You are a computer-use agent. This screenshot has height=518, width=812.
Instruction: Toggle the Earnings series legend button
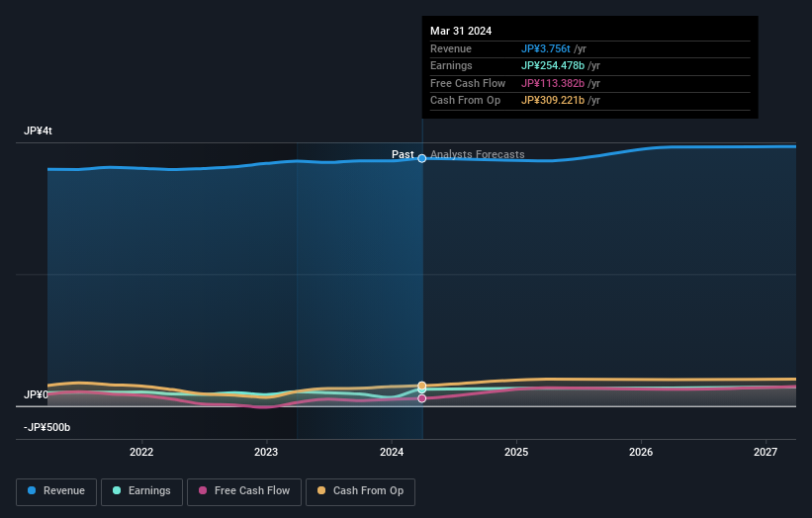click(141, 491)
